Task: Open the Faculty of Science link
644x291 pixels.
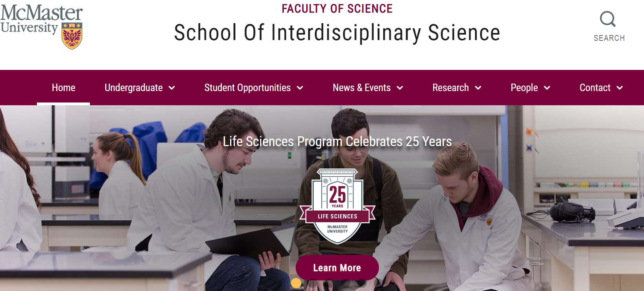Action: (x=337, y=9)
